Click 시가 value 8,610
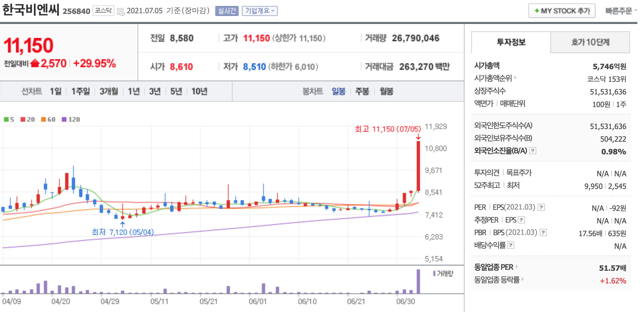This screenshot has height=312, width=644. [x=181, y=67]
